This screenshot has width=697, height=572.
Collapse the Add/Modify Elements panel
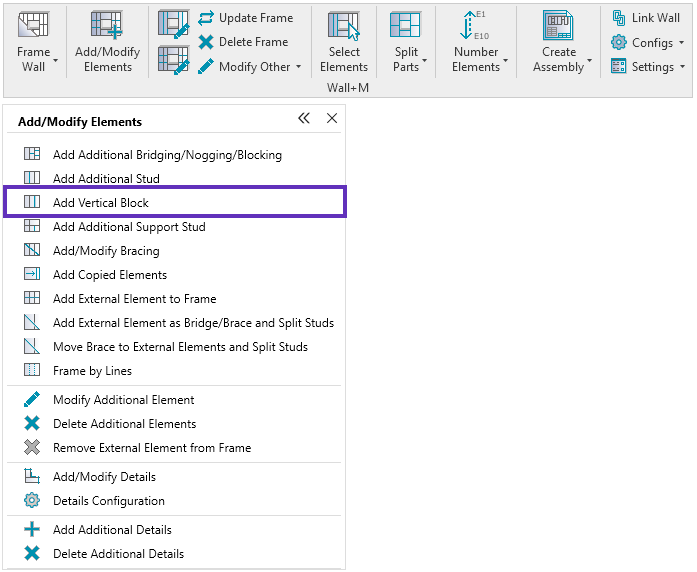tap(304, 119)
